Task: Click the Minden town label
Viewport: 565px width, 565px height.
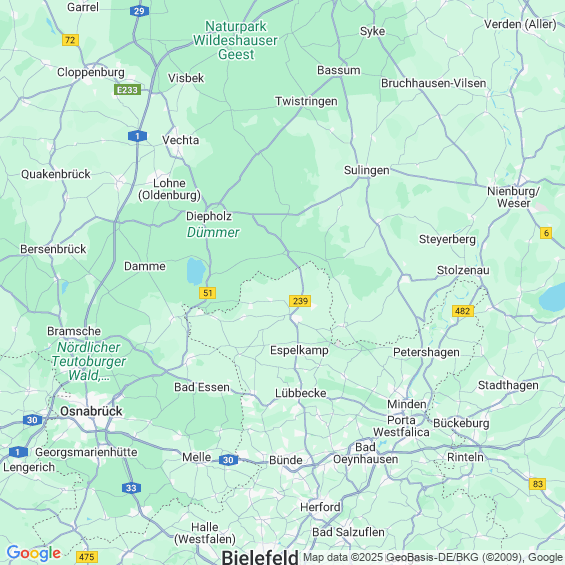Action: coord(407,404)
